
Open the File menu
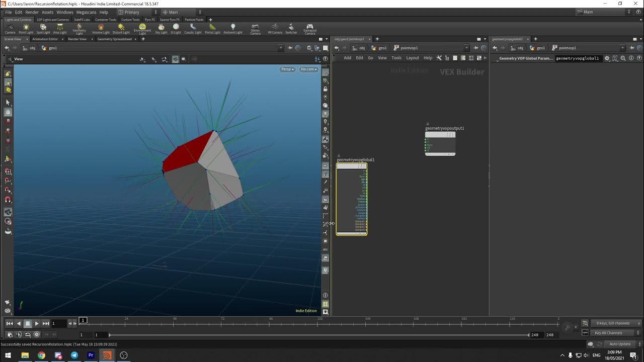click(9, 12)
